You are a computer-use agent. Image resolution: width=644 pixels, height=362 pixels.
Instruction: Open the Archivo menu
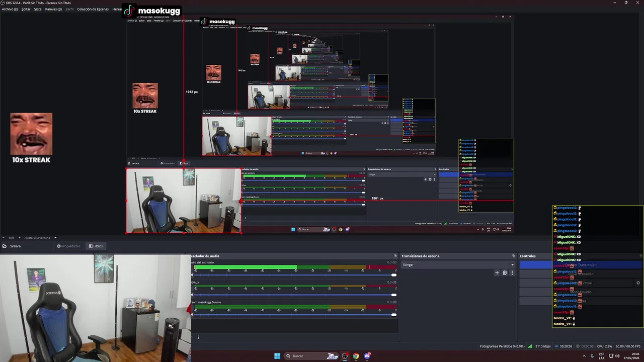10,9
